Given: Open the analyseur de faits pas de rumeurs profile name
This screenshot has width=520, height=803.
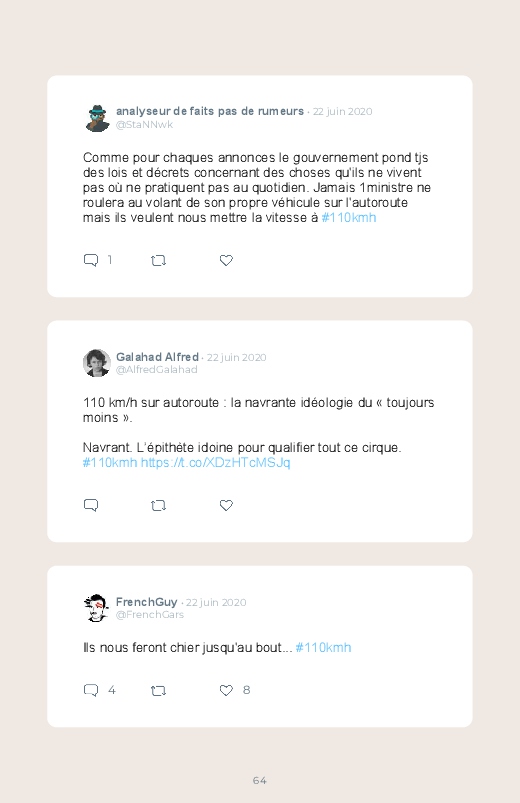Looking at the screenshot, I should (210, 111).
